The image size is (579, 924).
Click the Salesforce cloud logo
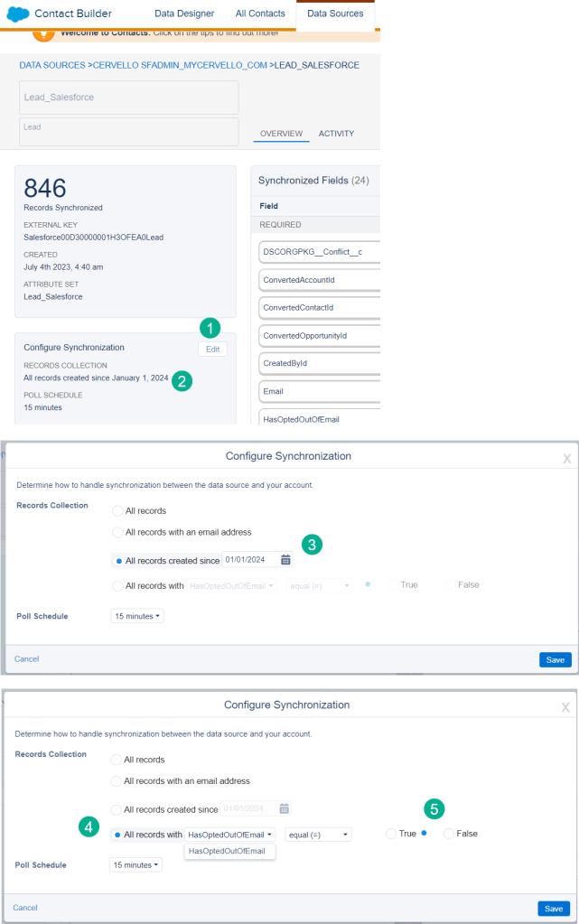[17, 14]
